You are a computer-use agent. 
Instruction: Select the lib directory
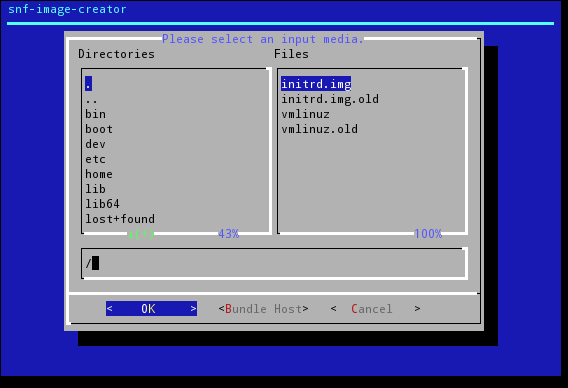96,189
